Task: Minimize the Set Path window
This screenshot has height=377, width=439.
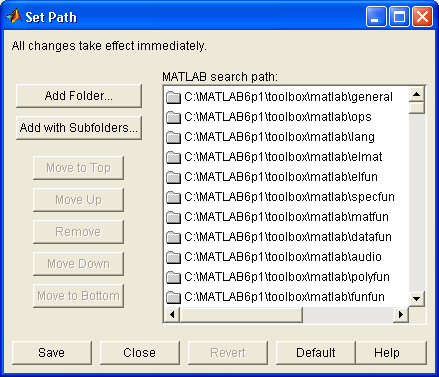Action: point(376,17)
